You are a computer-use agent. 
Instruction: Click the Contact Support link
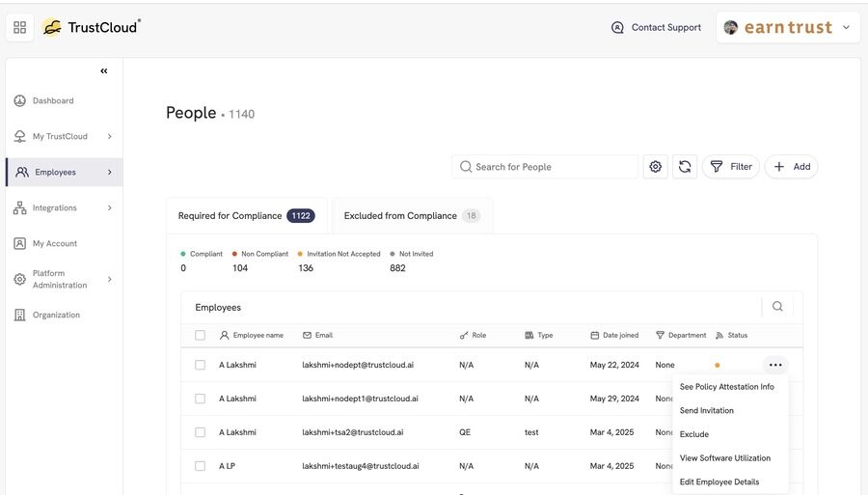pos(665,28)
